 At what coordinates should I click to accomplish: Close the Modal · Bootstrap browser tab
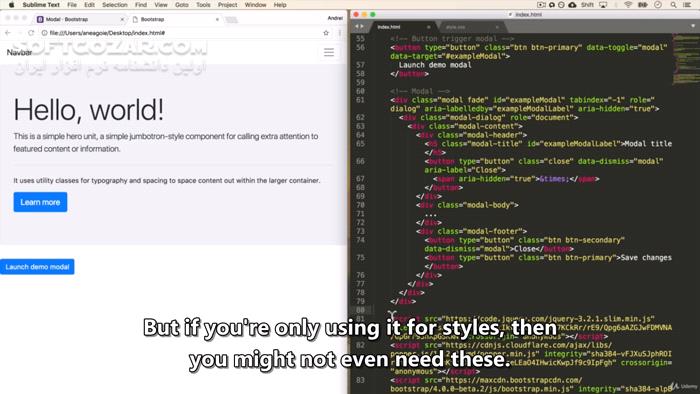[x=122, y=20]
